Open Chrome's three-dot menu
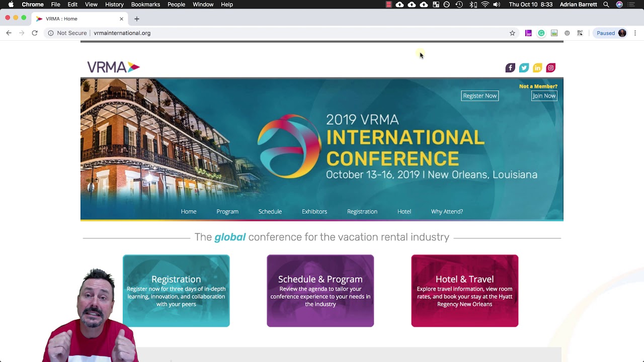Viewport: 644px width, 362px height. (x=635, y=33)
